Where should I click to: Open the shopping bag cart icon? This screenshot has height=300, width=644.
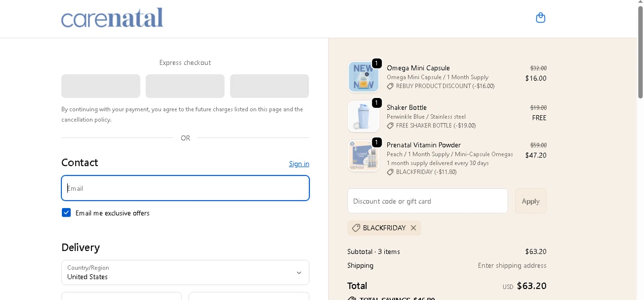541,18
